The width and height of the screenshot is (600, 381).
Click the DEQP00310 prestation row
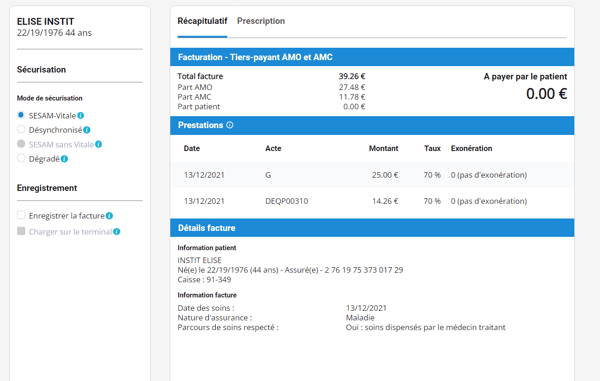click(x=372, y=201)
